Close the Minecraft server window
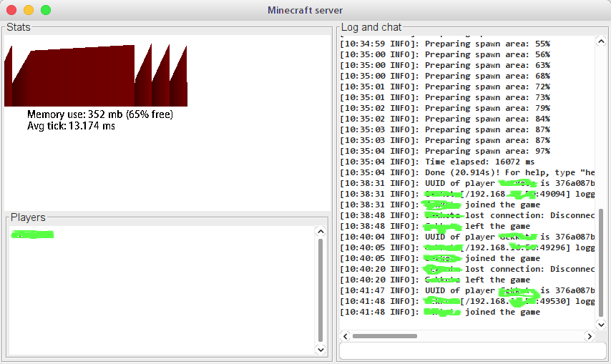 [x=11, y=10]
